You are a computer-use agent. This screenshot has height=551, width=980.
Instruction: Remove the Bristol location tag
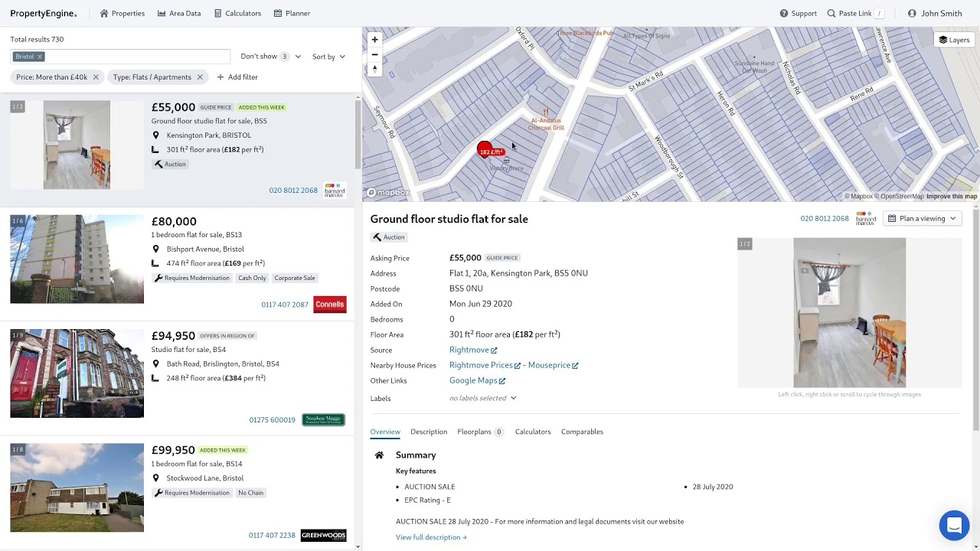[x=40, y=57]
